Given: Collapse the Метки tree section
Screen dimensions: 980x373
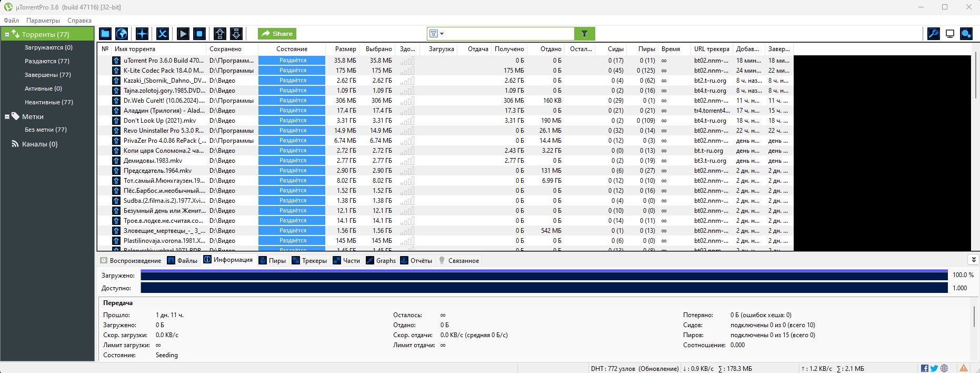Looking at the screenshot, I should tap(7, 116).
